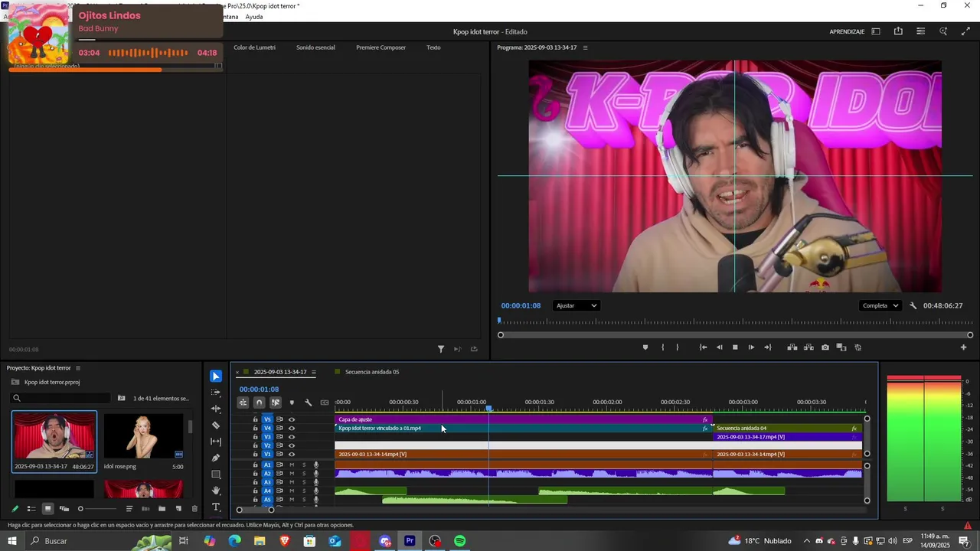980x551 pixels.
Task: Open the timeline sequence panel menu
Action: point(313,372)
